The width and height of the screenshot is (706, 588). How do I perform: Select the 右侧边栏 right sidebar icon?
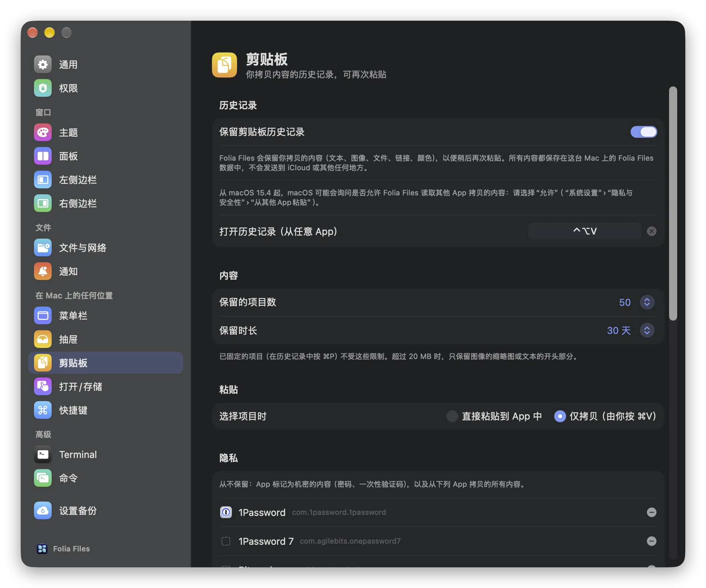tap(43, 204)
